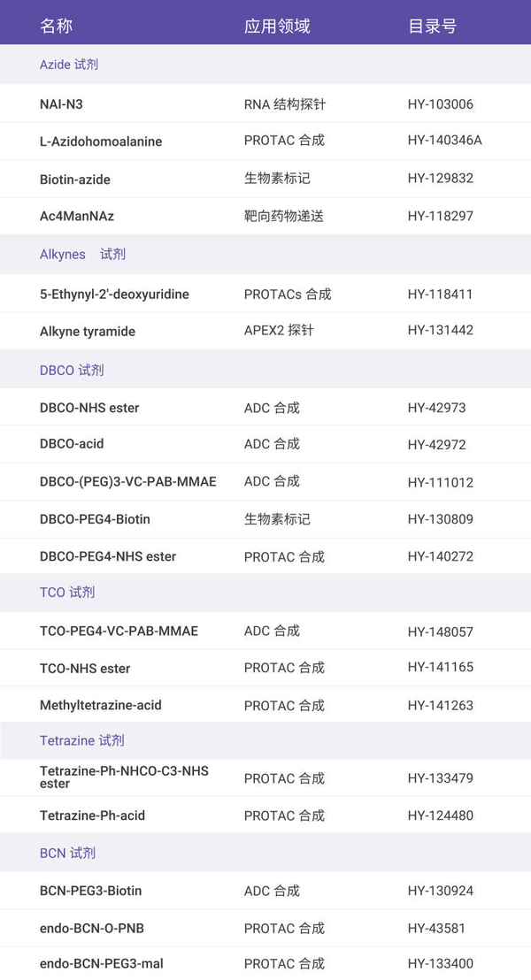Click the 应用领域 column header

click(x=277, y=26)
